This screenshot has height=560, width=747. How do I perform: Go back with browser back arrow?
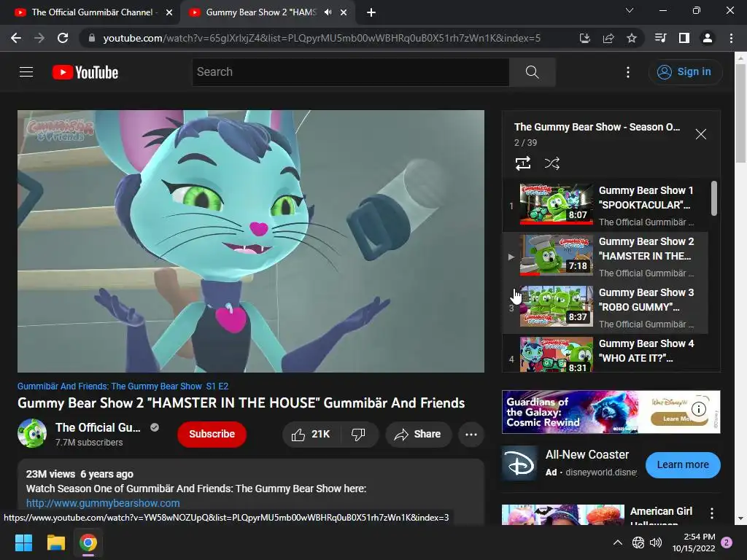click(16, 38)
